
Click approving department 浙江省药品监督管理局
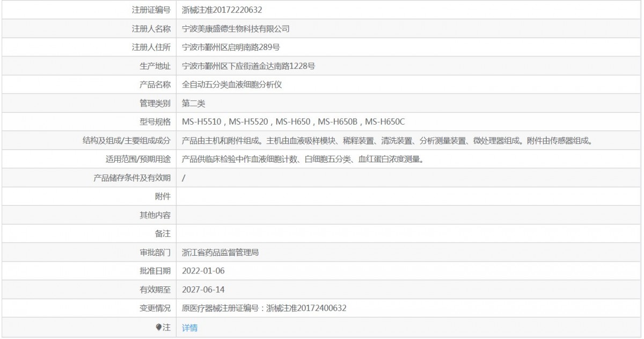[x=221, y=252]
